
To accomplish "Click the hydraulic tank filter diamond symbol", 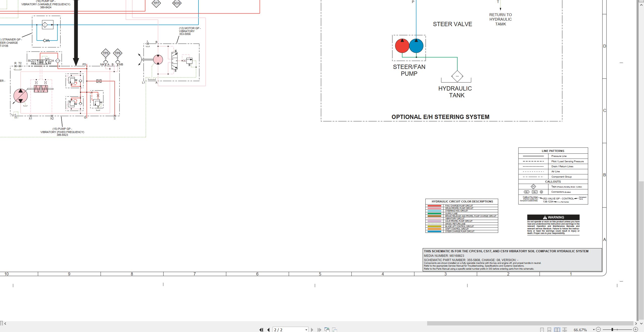I will tap(457, 76).
